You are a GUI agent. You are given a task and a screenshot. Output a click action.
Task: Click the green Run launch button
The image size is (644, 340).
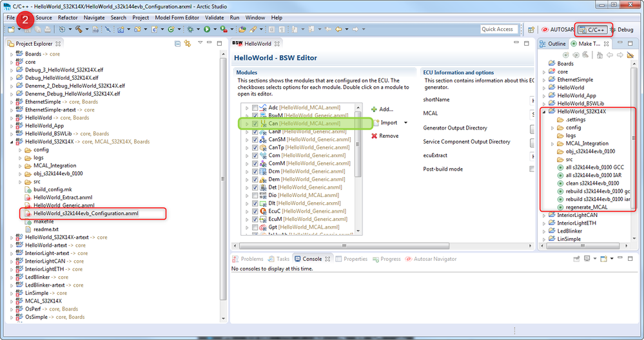pos(206,29)
